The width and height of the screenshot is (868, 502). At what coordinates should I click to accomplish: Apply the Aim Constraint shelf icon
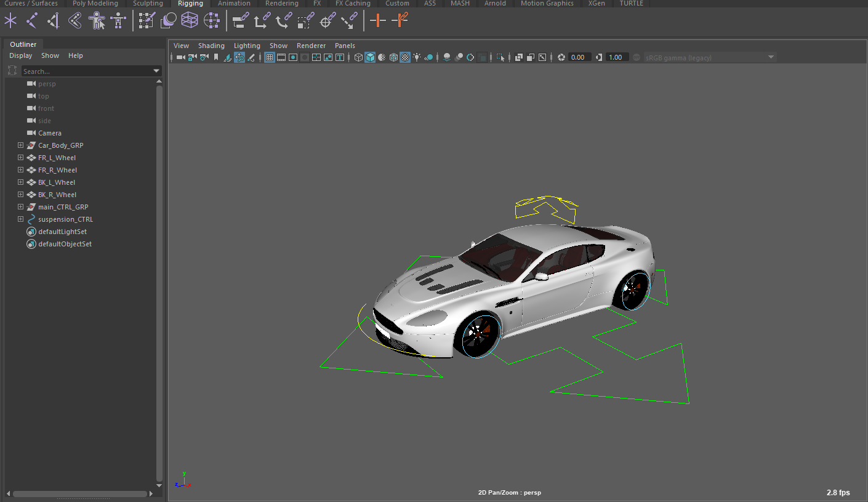[x=328, y=21]
